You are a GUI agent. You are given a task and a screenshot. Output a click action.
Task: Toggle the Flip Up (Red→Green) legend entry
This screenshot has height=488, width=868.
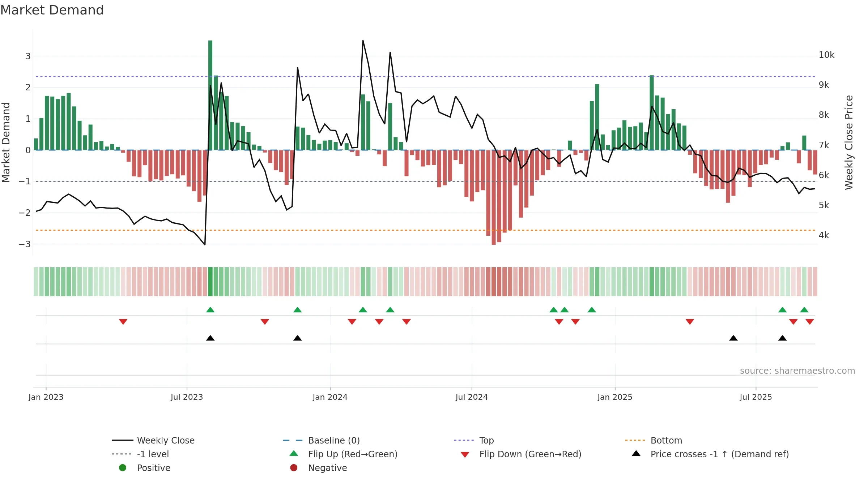(x=344, y=454)
